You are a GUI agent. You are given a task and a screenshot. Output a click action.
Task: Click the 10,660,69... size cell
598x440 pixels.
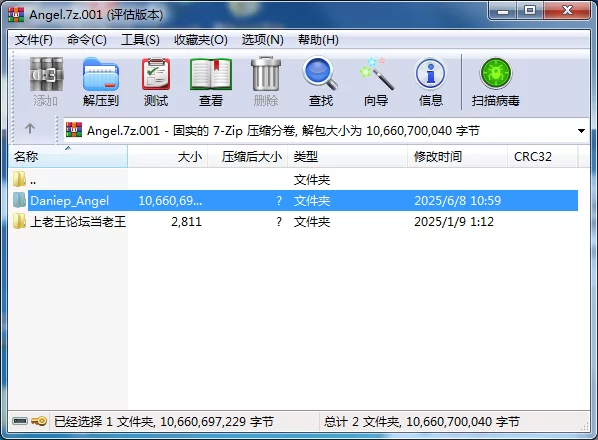(170, 201)
